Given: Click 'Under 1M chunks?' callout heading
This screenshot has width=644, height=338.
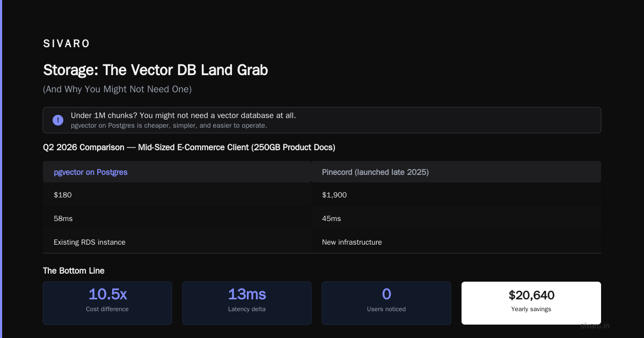Looking at the screenshot, I should point(184,115).
